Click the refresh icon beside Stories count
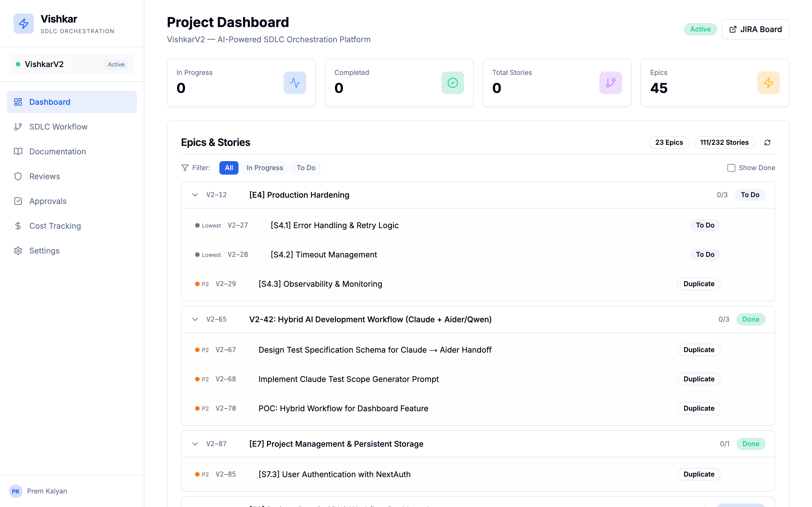Viewport: 812px width, 507px height. point(767,143)
